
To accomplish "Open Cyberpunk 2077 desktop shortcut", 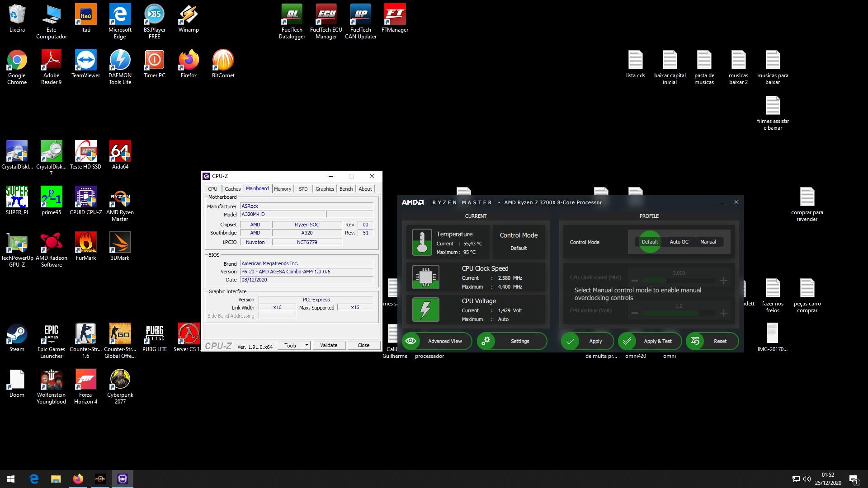I will 120,386.
